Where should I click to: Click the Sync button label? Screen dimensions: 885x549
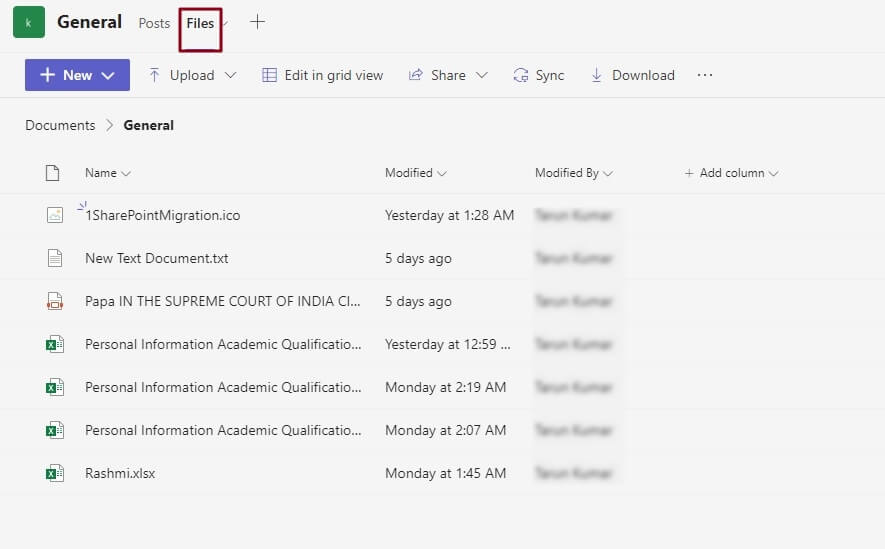pos(550,75)
